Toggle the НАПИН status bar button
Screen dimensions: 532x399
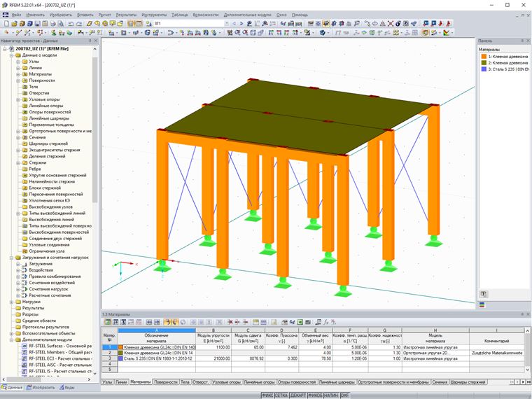pyautogui.click(x=331, y=395)
